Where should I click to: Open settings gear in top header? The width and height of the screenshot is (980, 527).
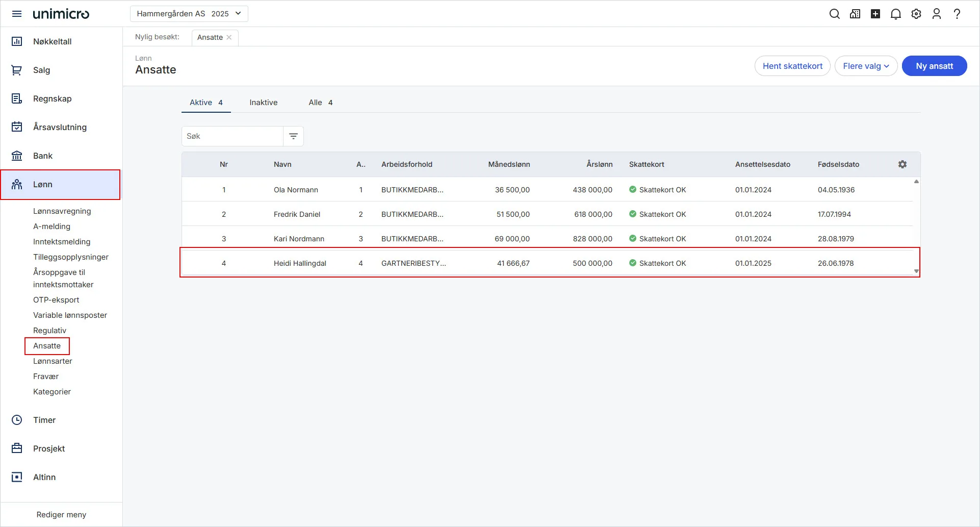[x=916, y=14]
